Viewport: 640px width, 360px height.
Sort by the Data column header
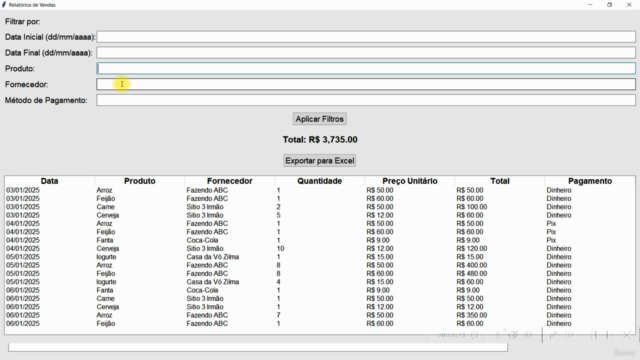pos(49,181)
